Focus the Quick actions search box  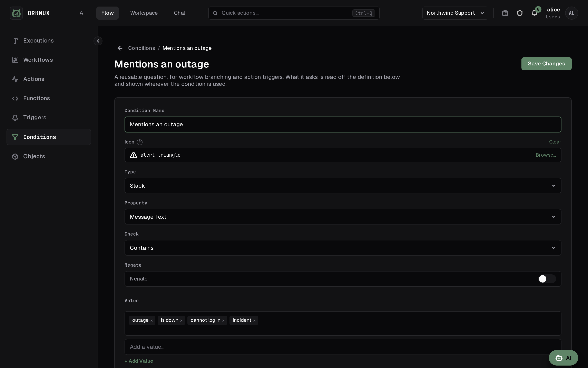[294, 13]
